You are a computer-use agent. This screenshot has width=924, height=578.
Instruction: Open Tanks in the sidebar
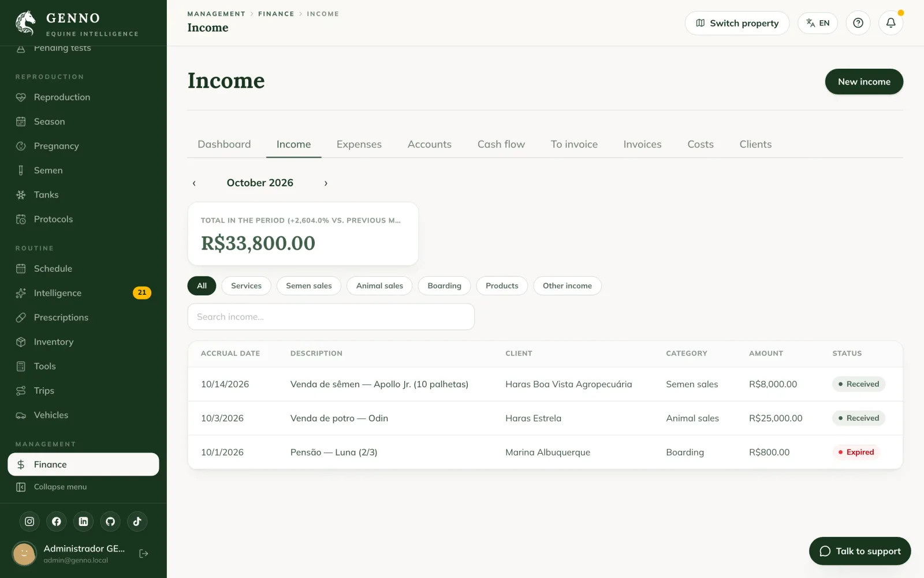point(83,195)
